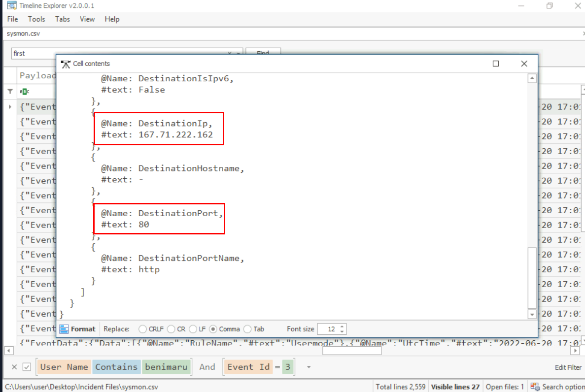Click the ABC filter icon under Payload column
585x392 pixels.
pos(25,92)
